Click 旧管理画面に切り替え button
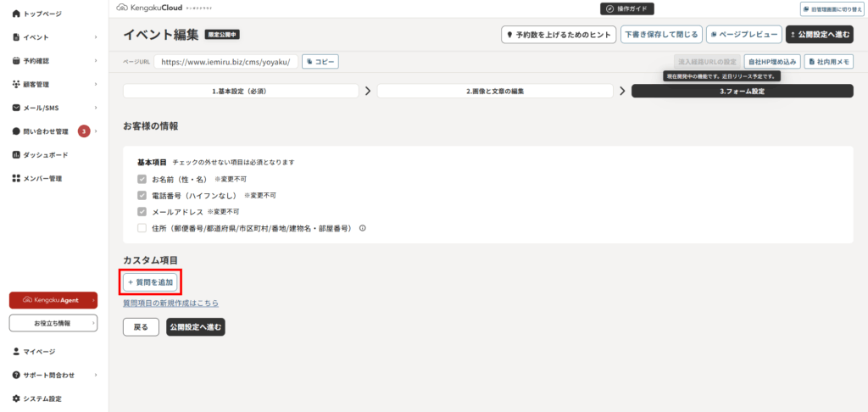The width and height of the screenshot is (868, 412). click(x=832, y=9)
